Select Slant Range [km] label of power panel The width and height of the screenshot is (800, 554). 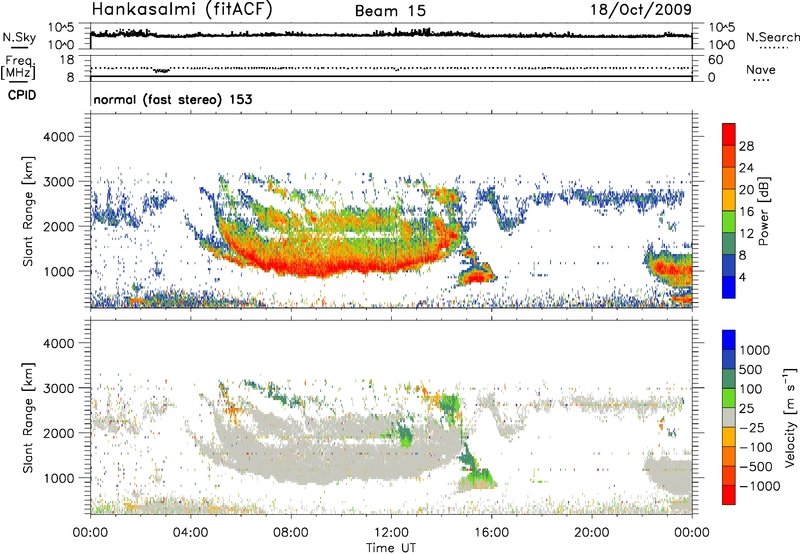pos(28,211)
